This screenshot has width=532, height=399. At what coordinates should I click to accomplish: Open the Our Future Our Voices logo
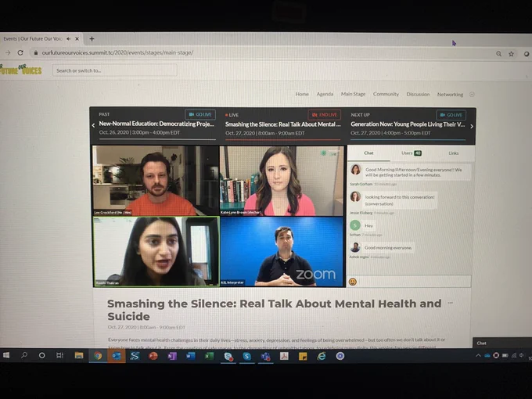coord(21,69)
